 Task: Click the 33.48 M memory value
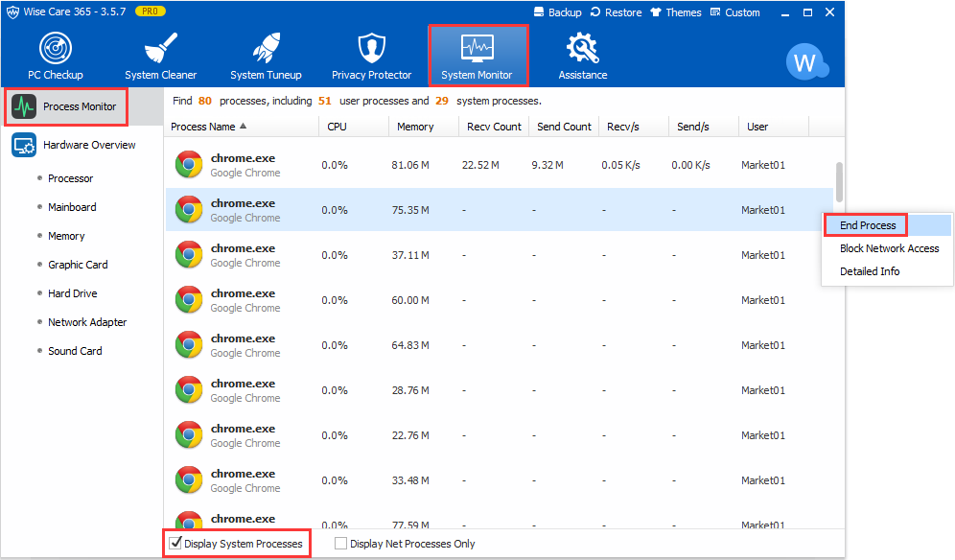pos(410,480)
